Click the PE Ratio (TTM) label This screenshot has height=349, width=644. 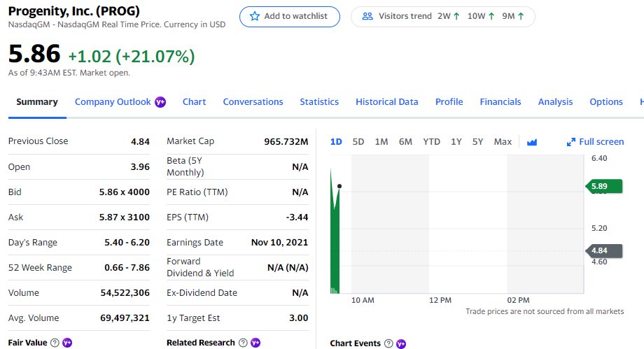tap(197, 192)
